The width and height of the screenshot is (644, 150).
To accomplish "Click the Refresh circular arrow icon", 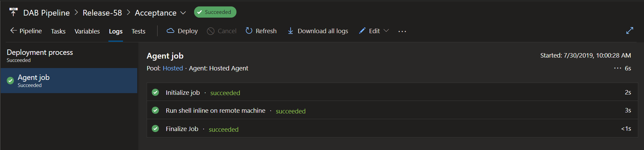I will (x=249, y=31).
